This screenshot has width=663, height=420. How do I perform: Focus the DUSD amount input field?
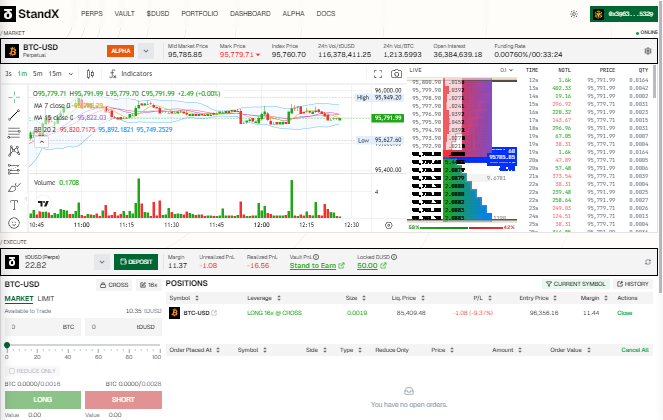[x=123, y=327]
